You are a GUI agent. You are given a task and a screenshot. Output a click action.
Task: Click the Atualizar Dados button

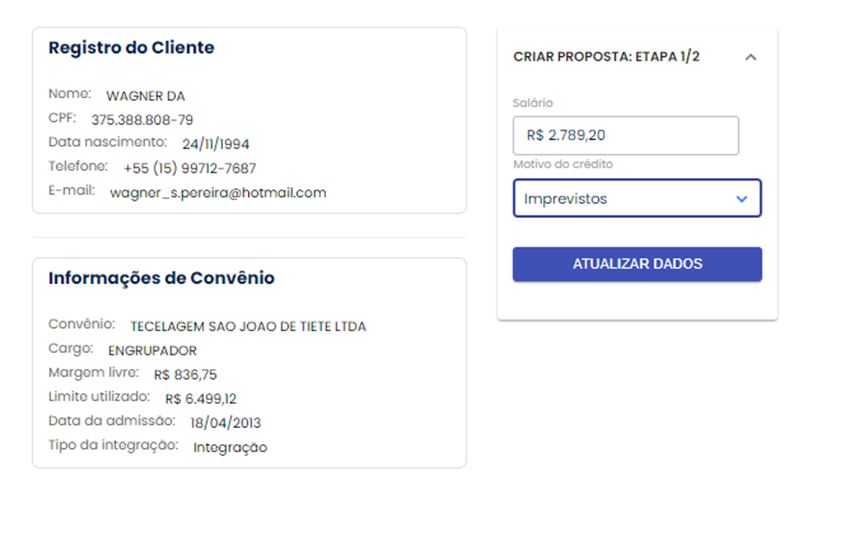click(x=637, y=264)
